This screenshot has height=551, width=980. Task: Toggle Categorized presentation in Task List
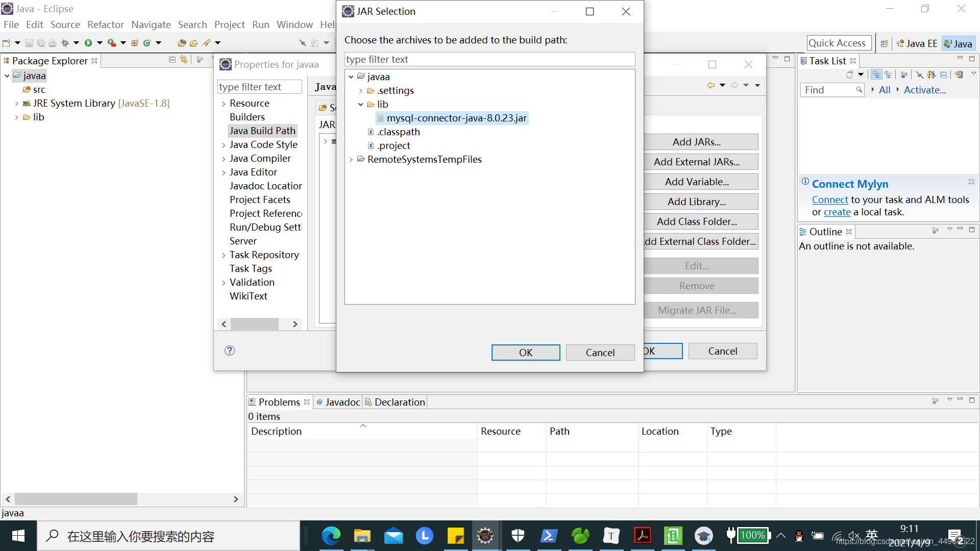pyautogui.click(x=876, y=74)
